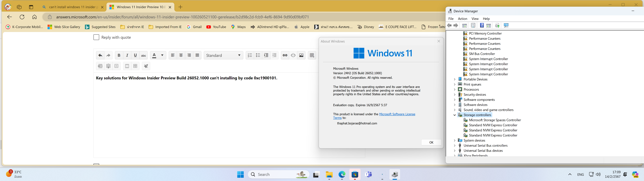644x181 pixels.
Task: Open the Action menu in Device Manager
Action: click(x=463, y=19)
